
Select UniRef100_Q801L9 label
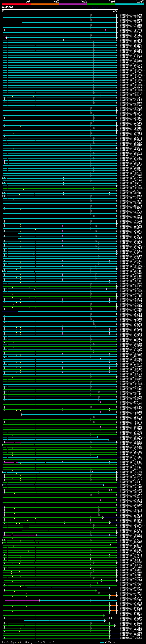pyautogui.click(x=131, y=118)
